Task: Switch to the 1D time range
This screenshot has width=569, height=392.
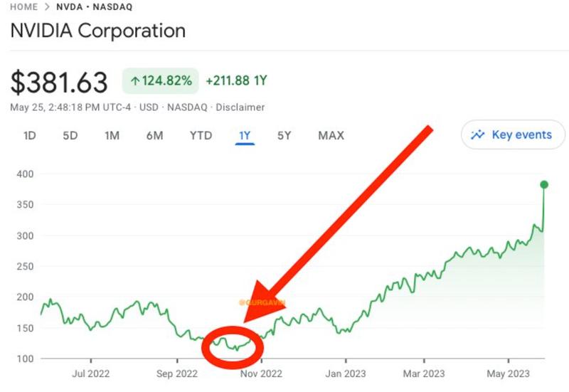Action: click(30, 135)
